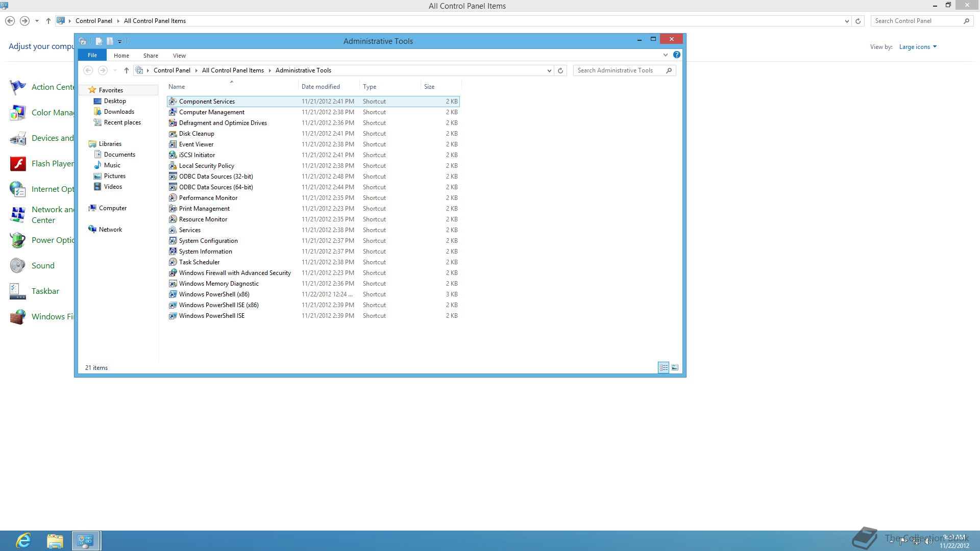Open the Administrative Tools address history dropdown
980x551 pixels.
coord(549,70)
